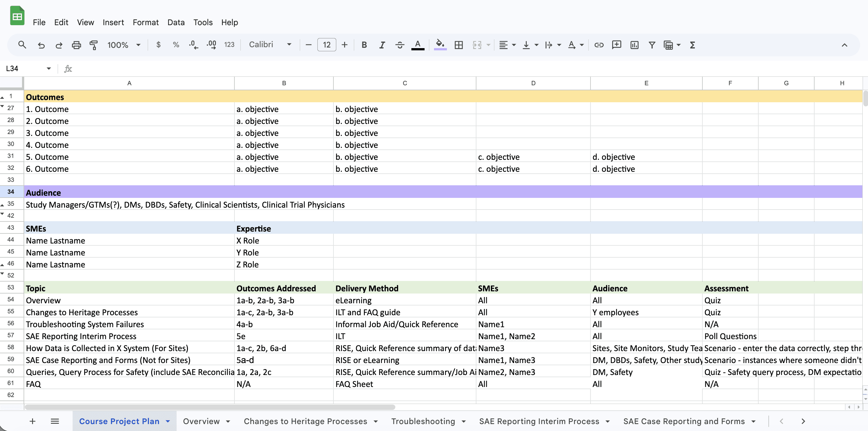Screen dimensions: 868x431
Task: Open the Calibri font dropdown
Action: coord(270,45)
